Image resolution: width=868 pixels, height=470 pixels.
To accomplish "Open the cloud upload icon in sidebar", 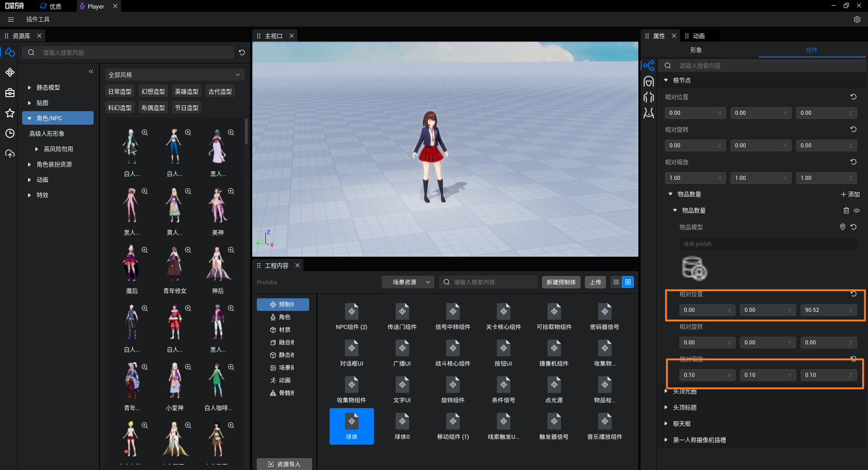I will (10, 154).
